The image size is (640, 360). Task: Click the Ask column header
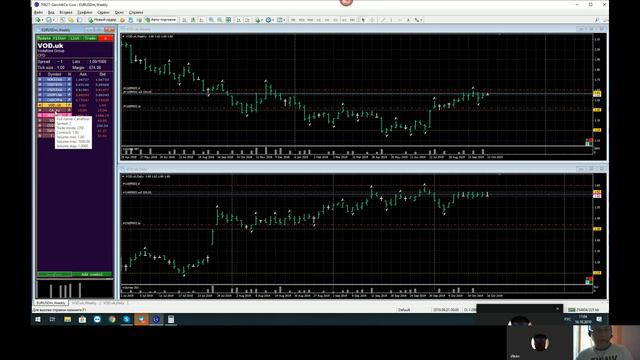pos(83,74)
